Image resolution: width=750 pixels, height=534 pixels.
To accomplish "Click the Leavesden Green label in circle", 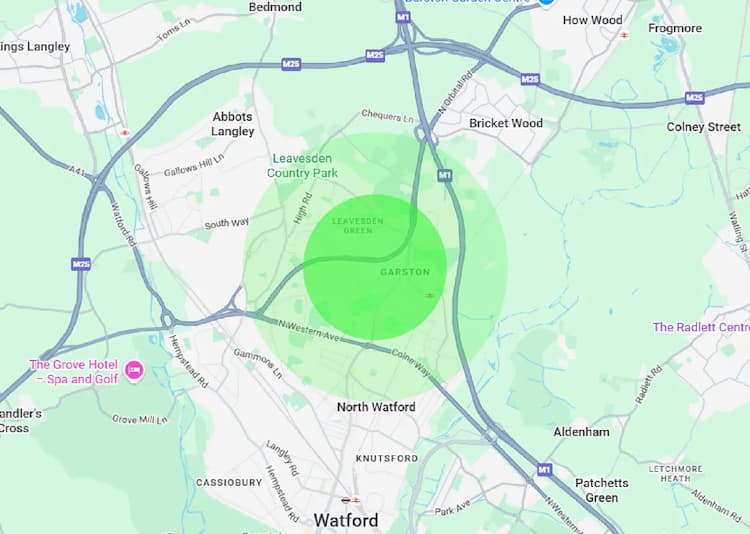I will tap(358, 226).
